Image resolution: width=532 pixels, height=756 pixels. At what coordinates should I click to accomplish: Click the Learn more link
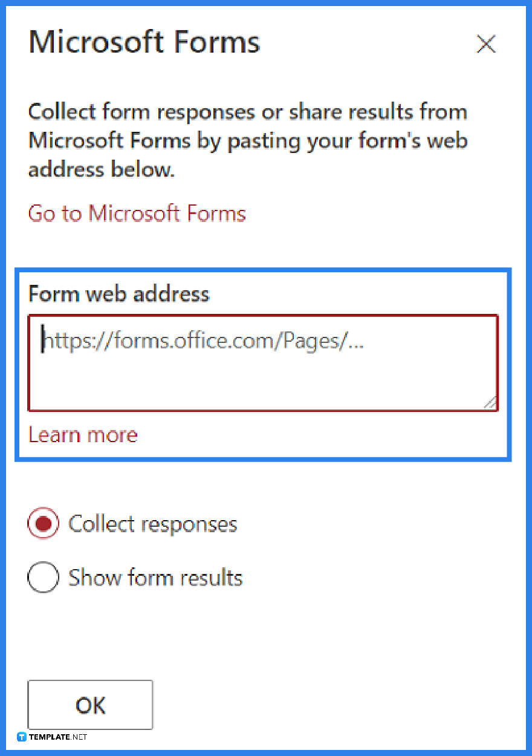pos(83,434)
